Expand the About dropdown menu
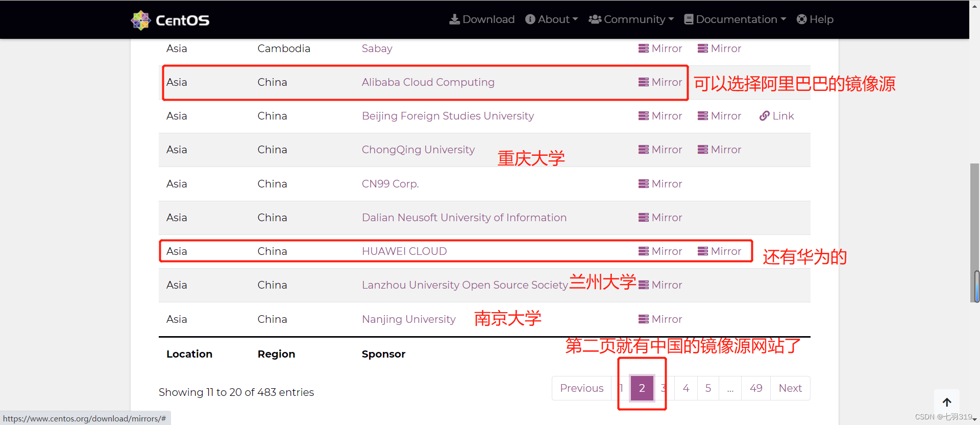The height and width of the screenshot is (425, 980). (551, 19)
